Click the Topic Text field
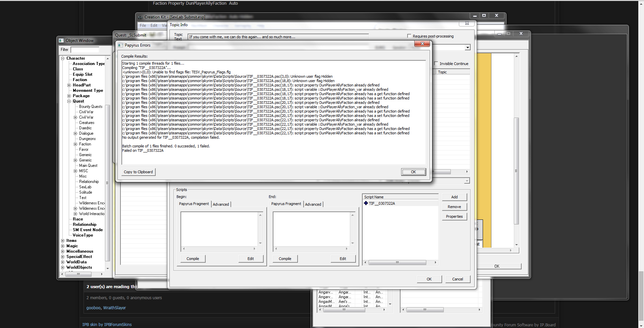The height and width of the screenshot is (328, 644). click(278, 37)
